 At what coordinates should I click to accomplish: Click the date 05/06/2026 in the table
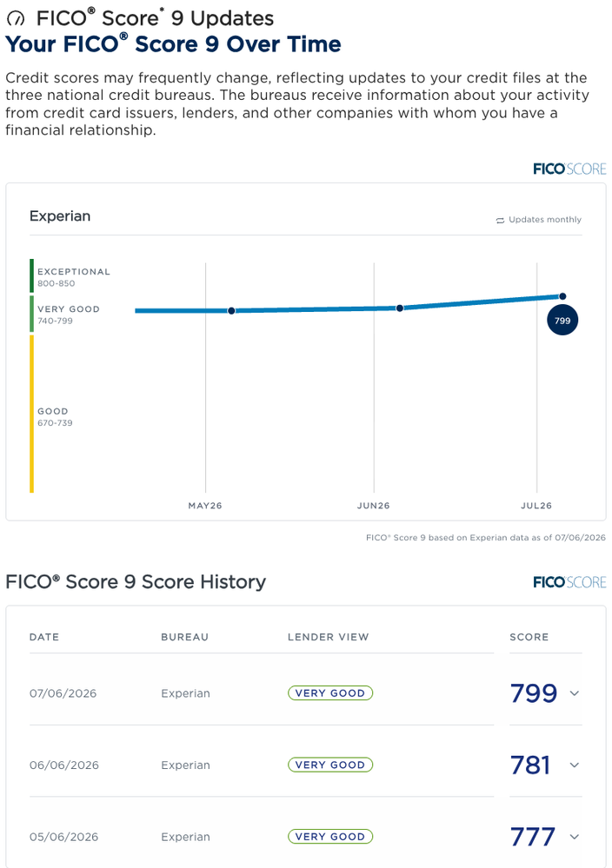(63, 837)
